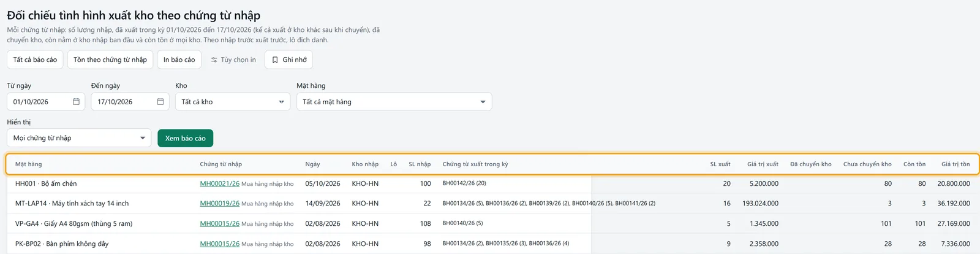Screen dimensions: 980x254
Task: Click the Chứng từ nhập column header
Action: (221, 164)
